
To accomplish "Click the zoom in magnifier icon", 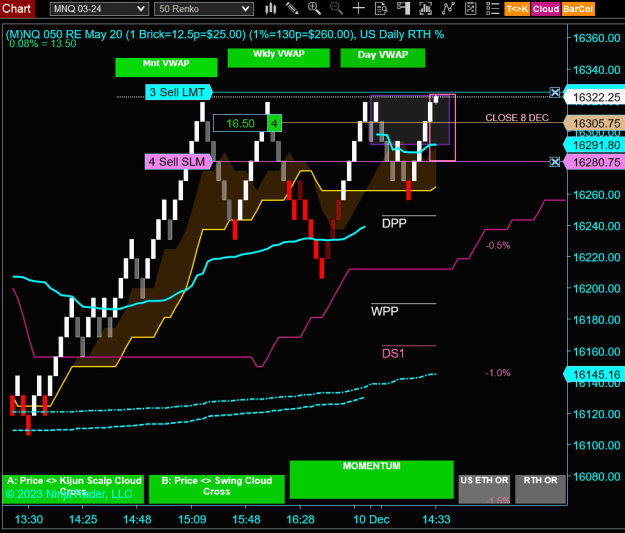I will click(314, 8).
